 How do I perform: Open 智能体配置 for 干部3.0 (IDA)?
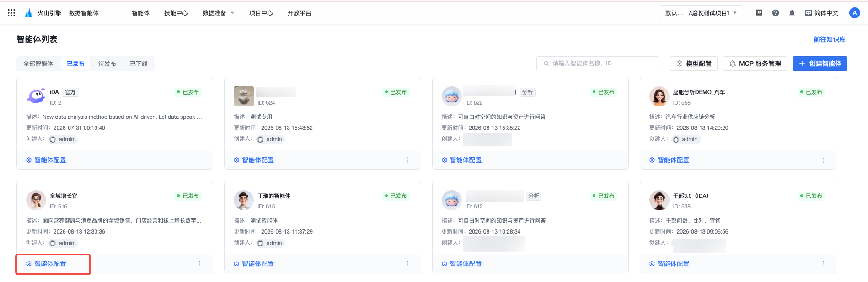(669, 264)
